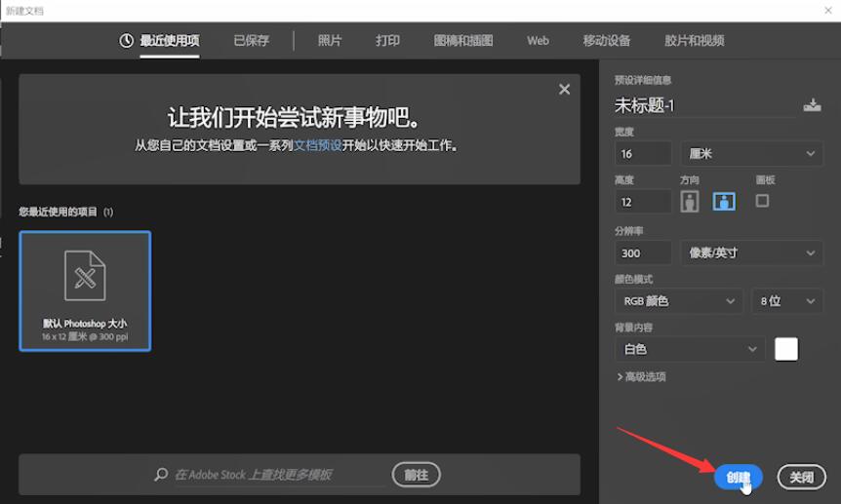The height and width of the screenshot is (504, 841).
Task: Open the 文档预设 link in banner
Action: pos(317,145)
